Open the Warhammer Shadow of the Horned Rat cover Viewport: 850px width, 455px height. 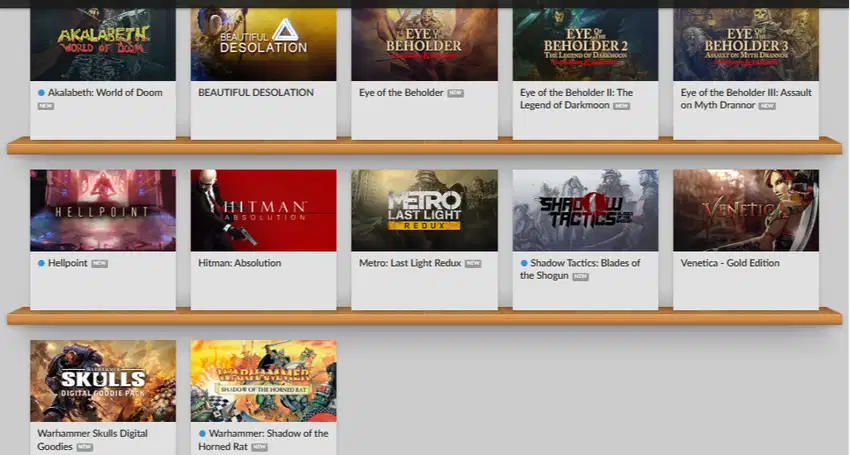[x=263, y=381]
